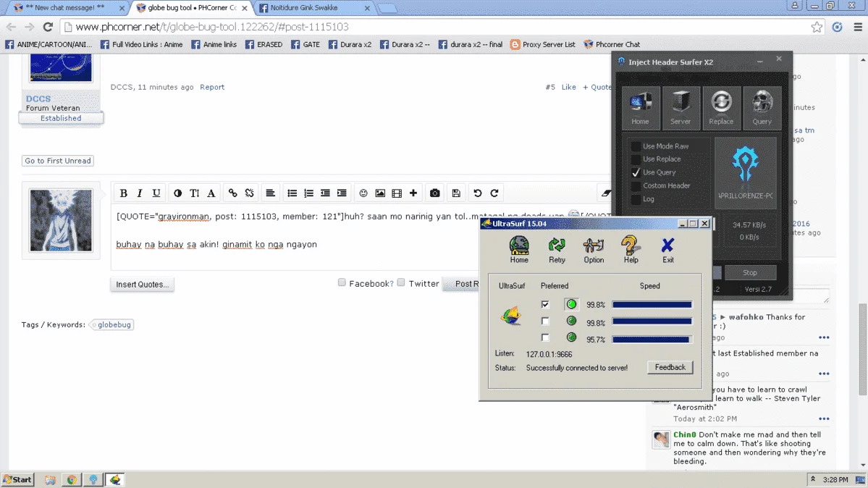Bookmark page with star icon
This screenshot has height=488, width=868.
click(x=816, y=27)
